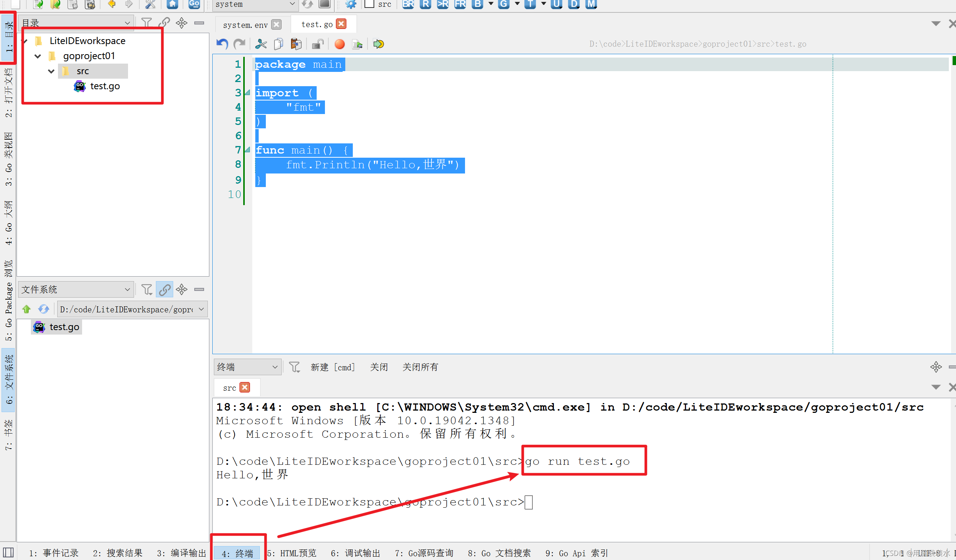956x560 pixels.
Task: Collapse the src folder tree node
Action: click(51, 71)
